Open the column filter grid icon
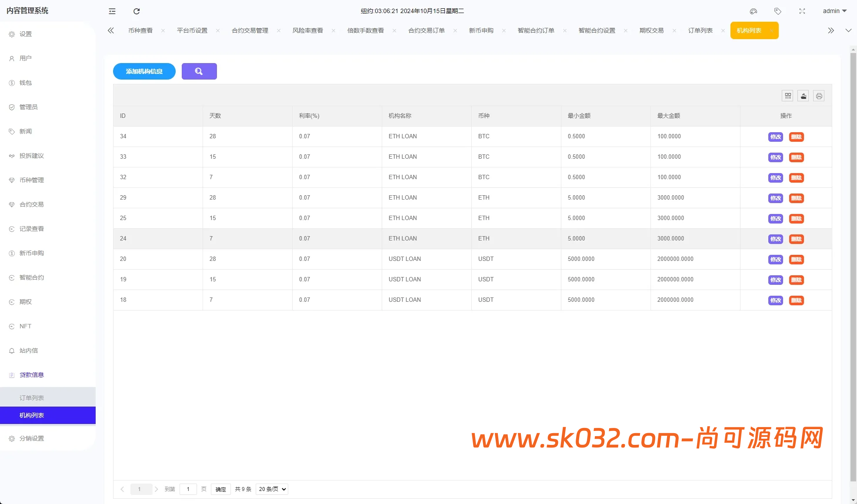The height and width of the screenshot is (504, 857). 788,96
